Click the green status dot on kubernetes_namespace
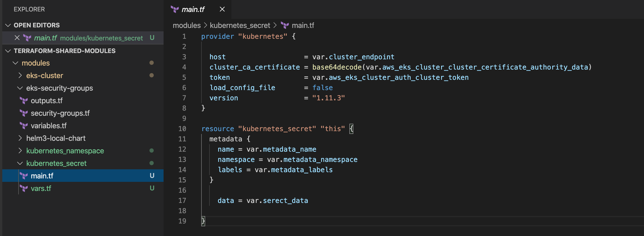This screenshot has width=644, height=236. click(152, 151)
